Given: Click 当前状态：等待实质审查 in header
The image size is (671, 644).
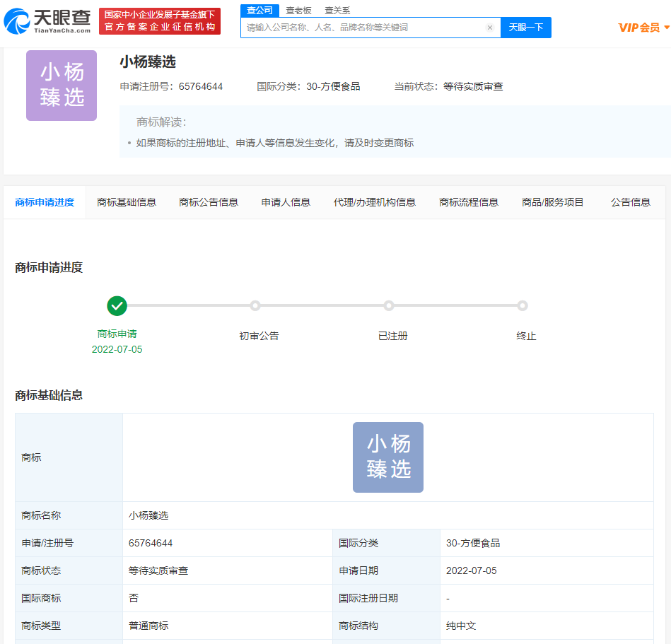Looking at the screenshot, I should tap(448, 86).
